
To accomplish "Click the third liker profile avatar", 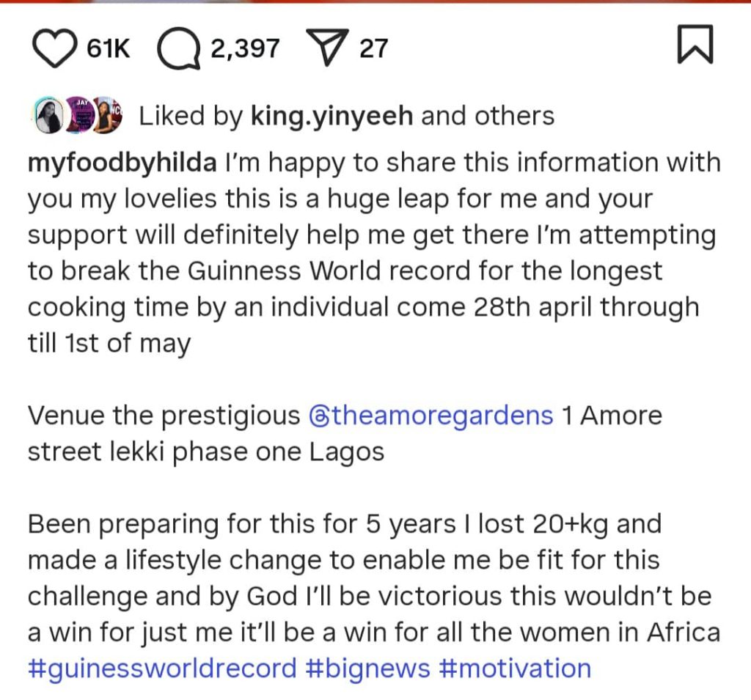I will (x=107, y=116).
